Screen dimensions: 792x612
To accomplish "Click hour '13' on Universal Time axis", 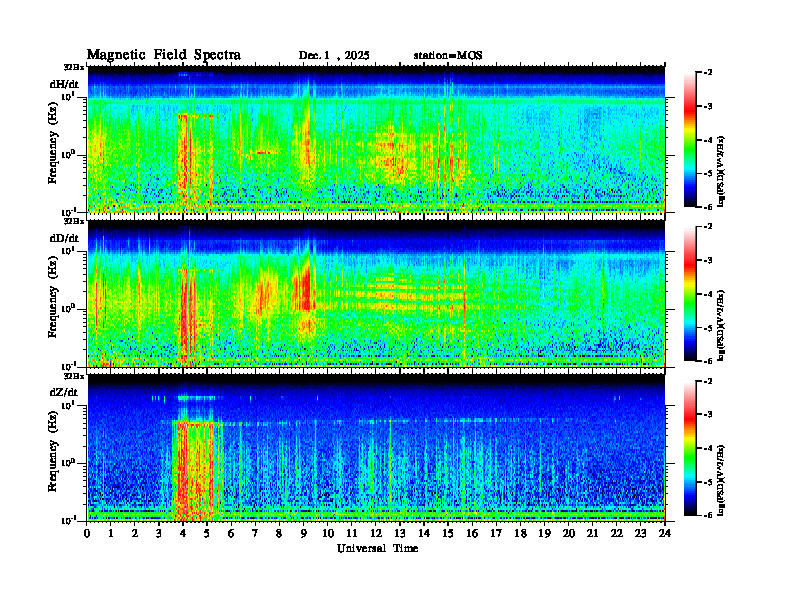I will [400, 533].
